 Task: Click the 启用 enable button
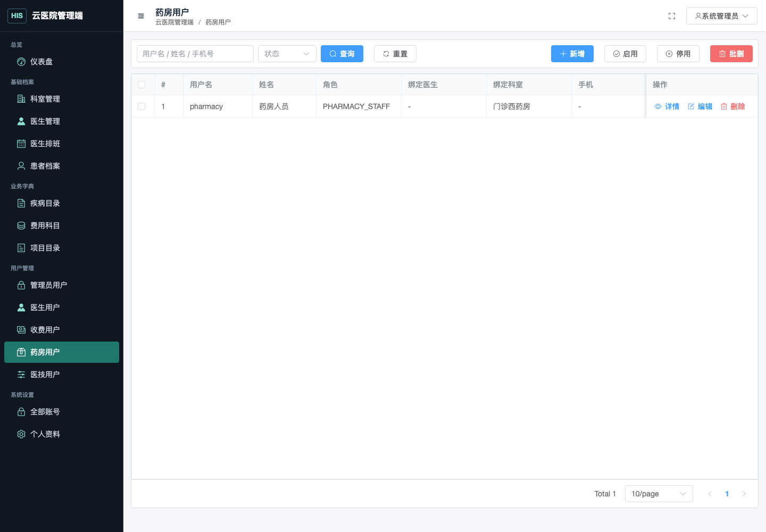click(x=625, y=54)
